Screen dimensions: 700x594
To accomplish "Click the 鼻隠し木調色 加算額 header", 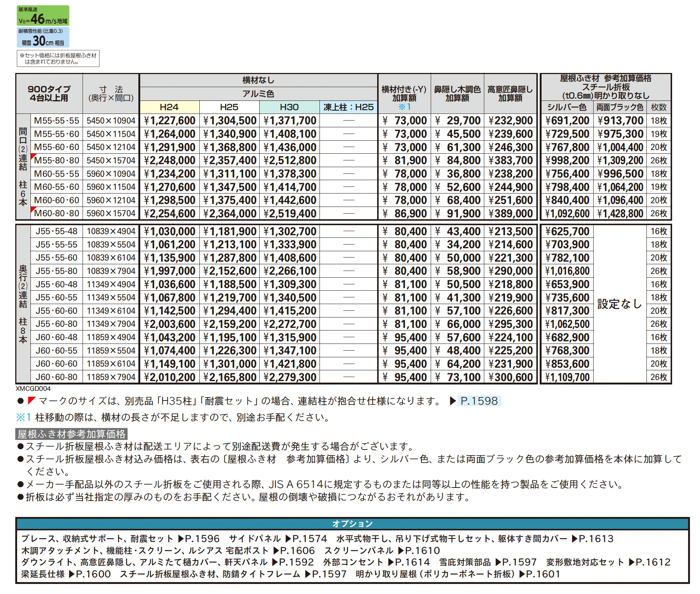I will click(x=457, y=94).
